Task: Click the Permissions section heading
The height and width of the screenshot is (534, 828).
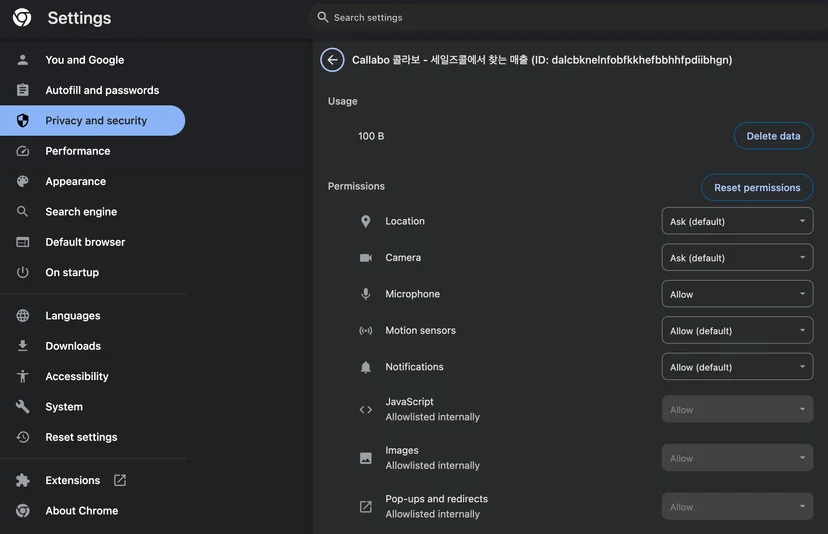Action: click(x=356, y=186)
